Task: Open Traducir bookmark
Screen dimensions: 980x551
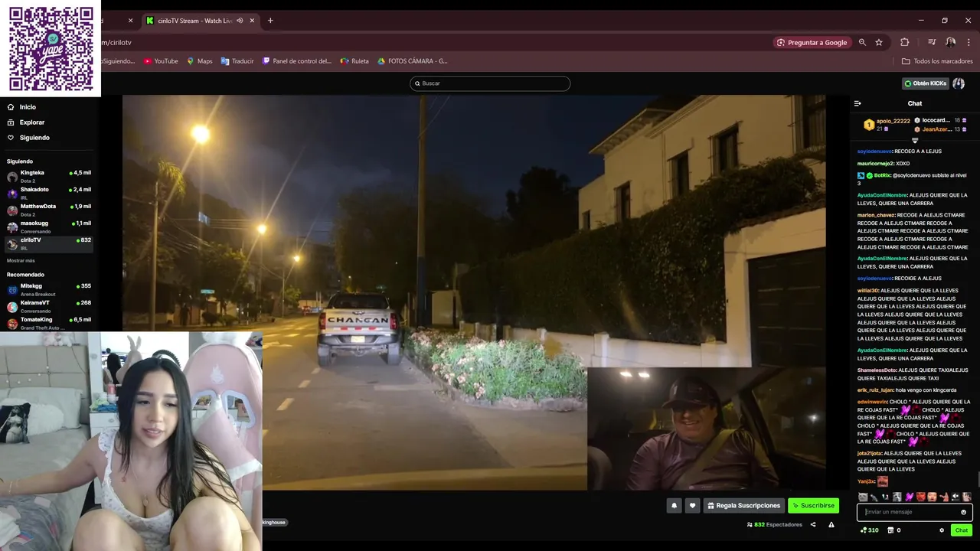Action: (x=237, y=61)
